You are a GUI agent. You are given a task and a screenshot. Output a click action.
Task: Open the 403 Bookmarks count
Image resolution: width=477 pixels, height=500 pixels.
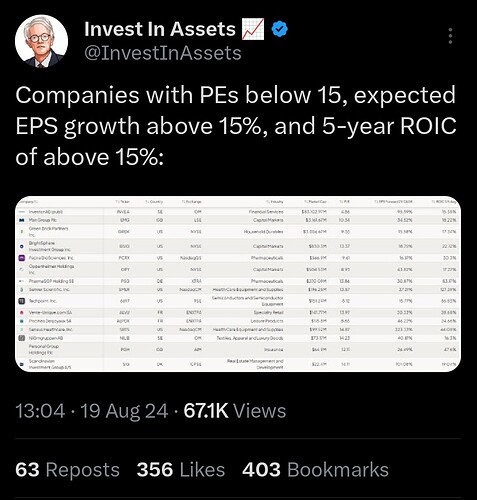315,470
